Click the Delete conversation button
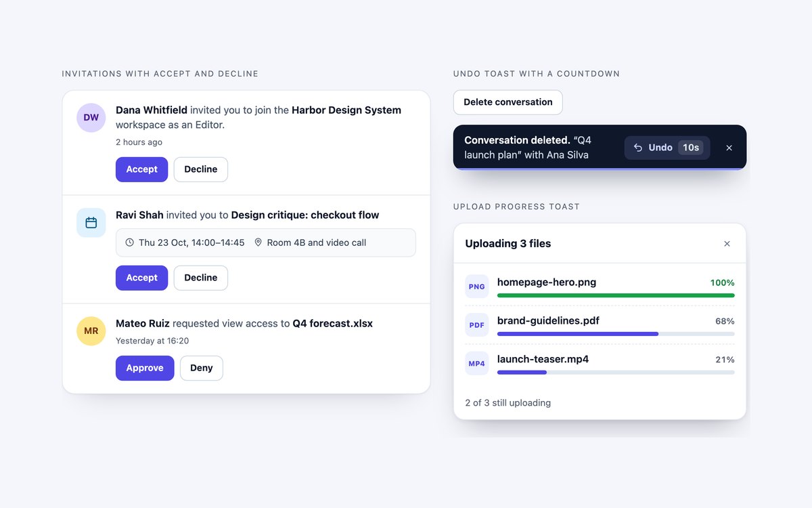The width and height of the screenshot is (812, 508). click(x=508, y=102)
